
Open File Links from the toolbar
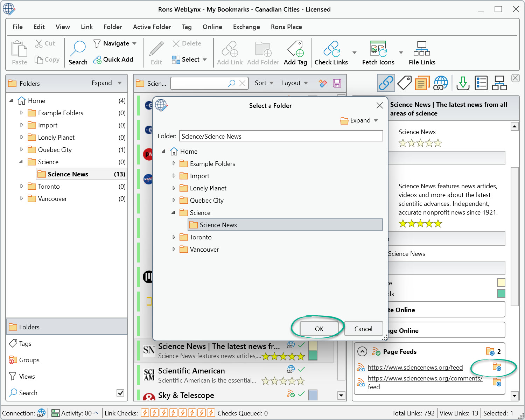point(422,53)
